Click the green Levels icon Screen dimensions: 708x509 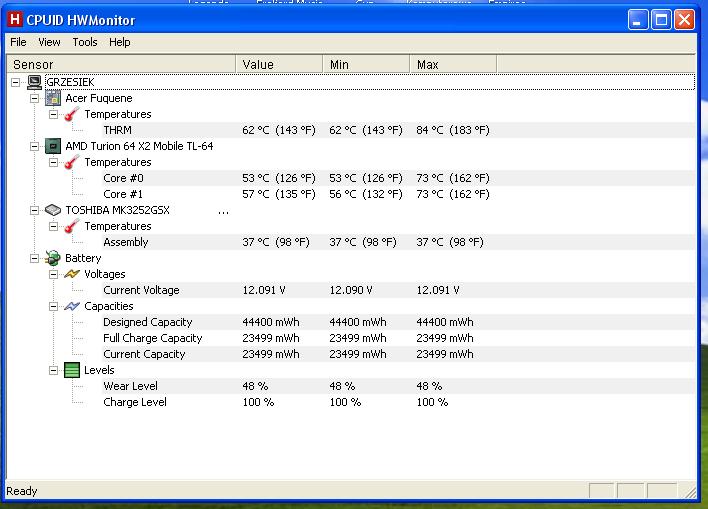tap(72, 370)
